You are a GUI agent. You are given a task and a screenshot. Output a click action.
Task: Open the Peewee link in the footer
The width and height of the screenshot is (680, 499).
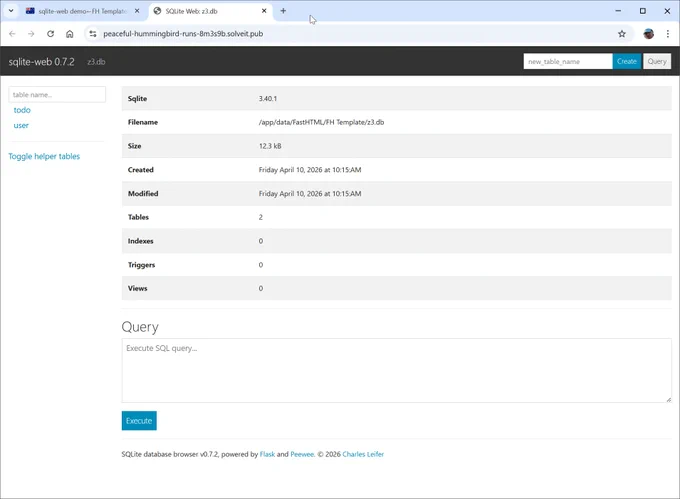coord(302,454)
